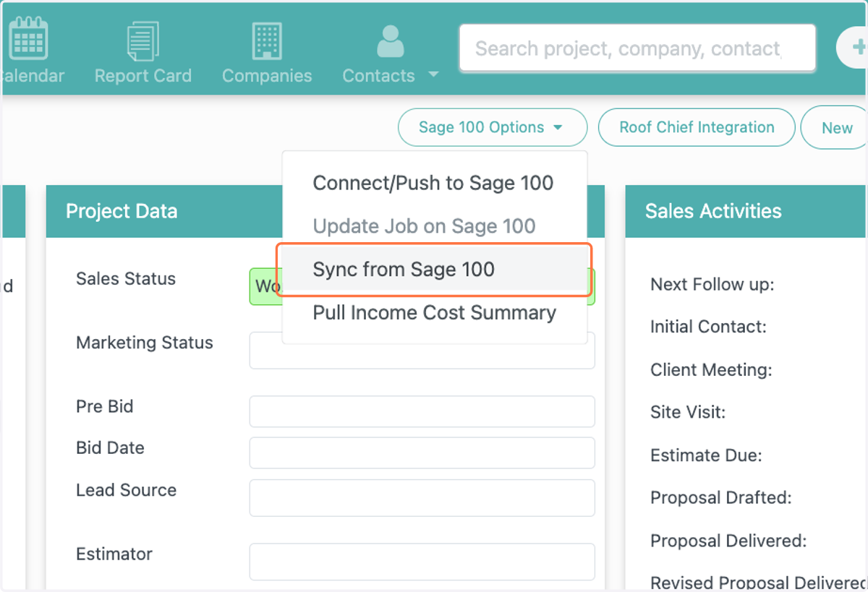Open the Calendar icon in the top bar
The height and width of the screenshot is (592, 868).
point(28,38)
